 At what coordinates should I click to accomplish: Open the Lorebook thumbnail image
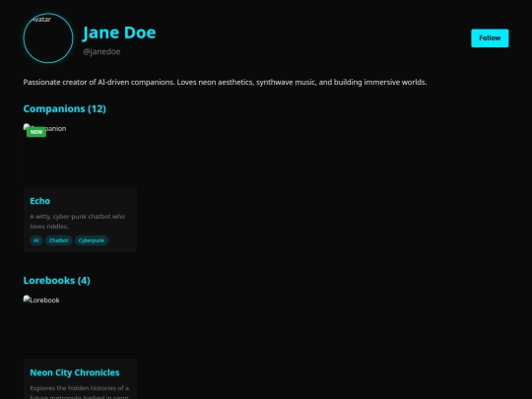80,327
